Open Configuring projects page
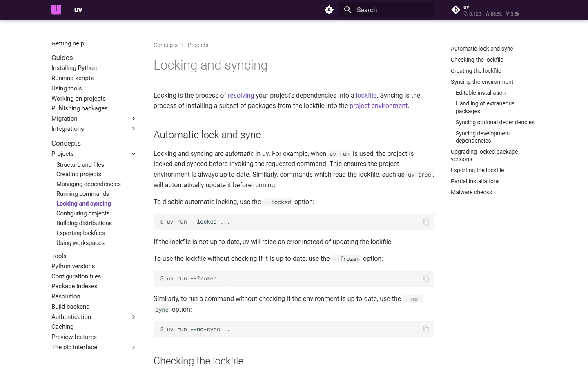Viewport: 588px width, 368px height. pyautogui.click(x=83, y=213)
